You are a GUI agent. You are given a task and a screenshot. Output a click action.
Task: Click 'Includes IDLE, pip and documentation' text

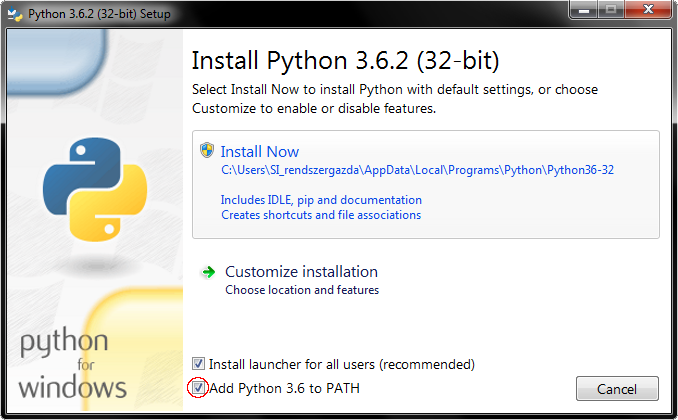[321, 200]
